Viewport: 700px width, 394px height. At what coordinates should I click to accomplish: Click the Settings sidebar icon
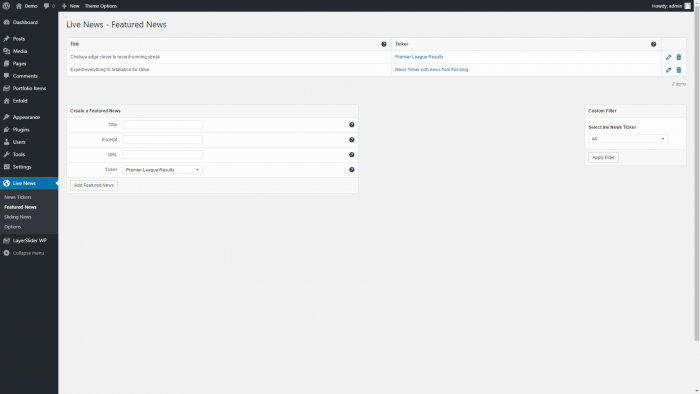pos(6,167)
